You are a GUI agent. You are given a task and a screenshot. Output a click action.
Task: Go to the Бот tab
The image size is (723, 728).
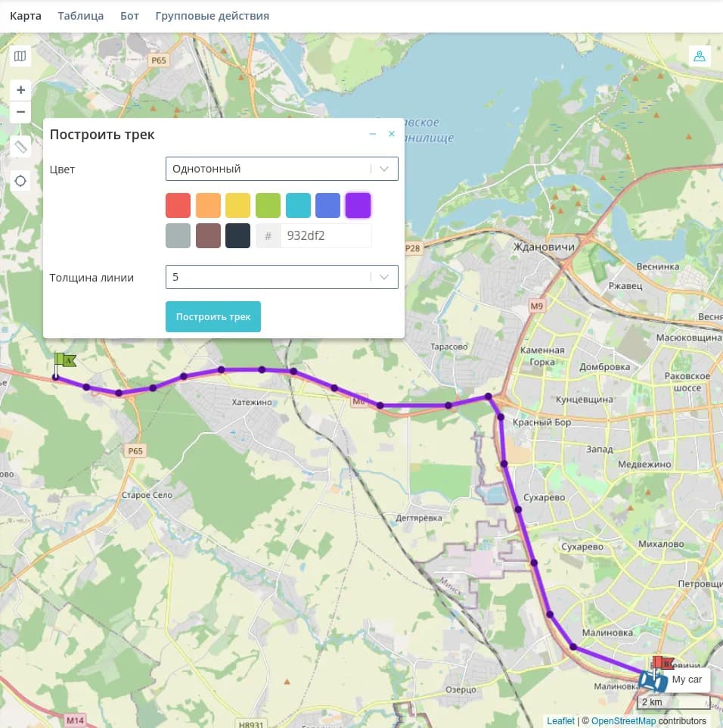pos(129,16)
